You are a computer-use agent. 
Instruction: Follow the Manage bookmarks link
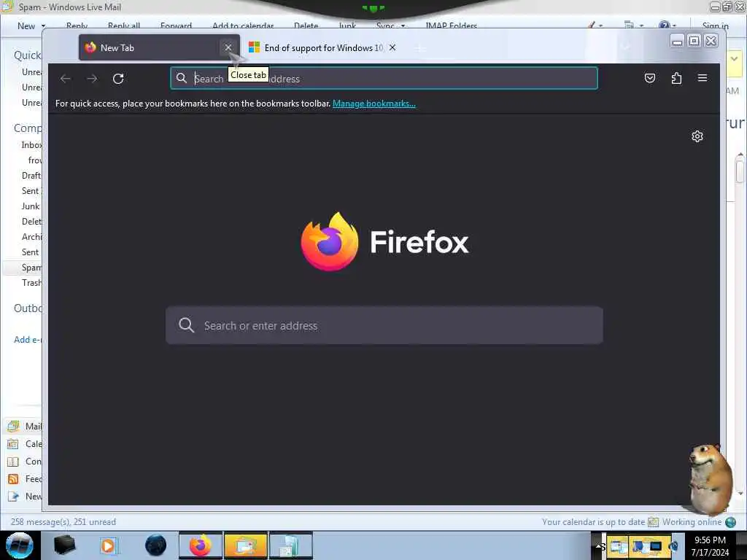(x=374, y=104)
